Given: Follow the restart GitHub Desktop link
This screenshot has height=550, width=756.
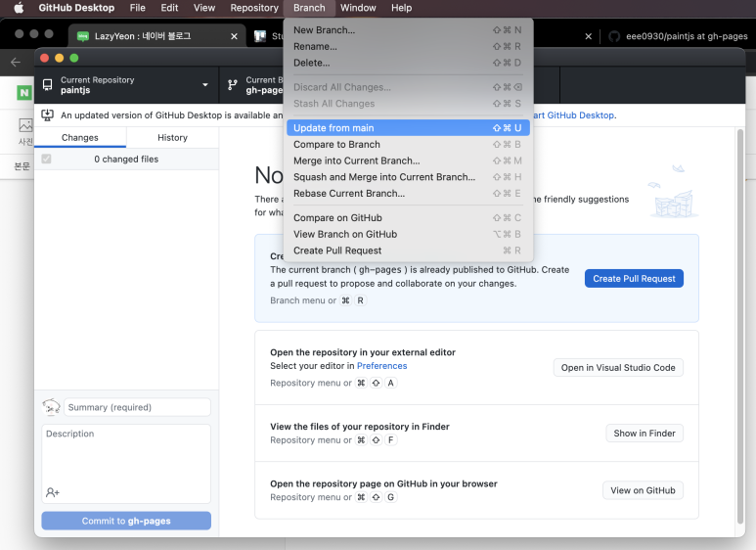Looking at the screenshot, I should [574, 115].
